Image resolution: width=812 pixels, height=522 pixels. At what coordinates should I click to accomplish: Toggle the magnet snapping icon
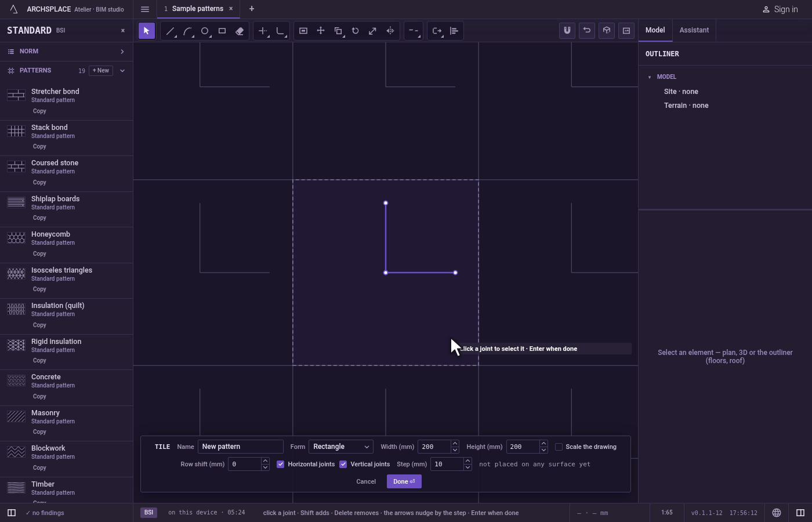[x=567, y=30]
